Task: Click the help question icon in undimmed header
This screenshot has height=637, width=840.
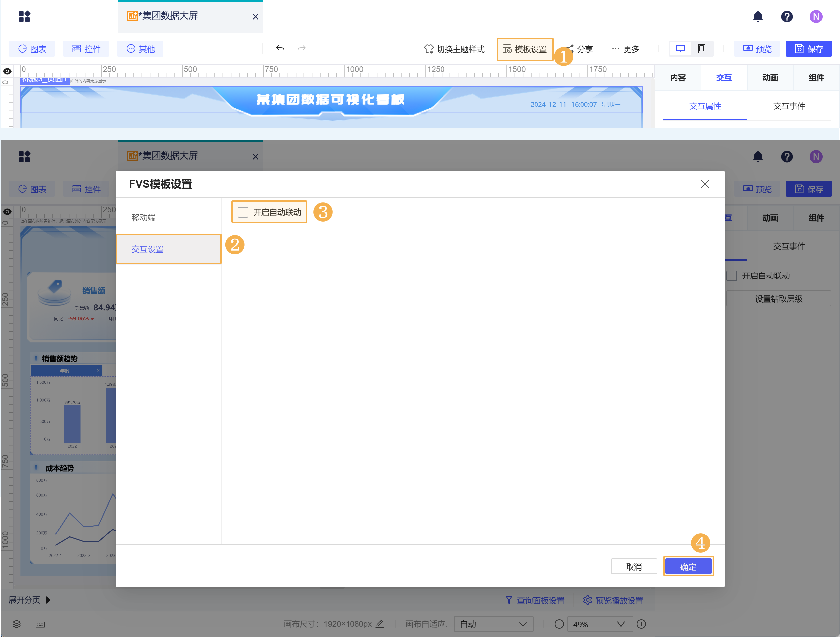Action: pyautogui.click(x=787, y=16)
